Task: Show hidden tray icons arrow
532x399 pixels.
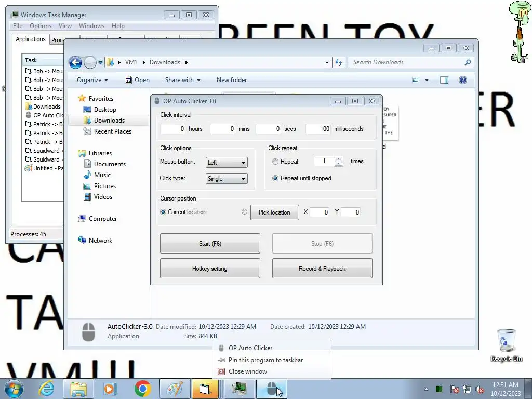Action: coord(426,389)
